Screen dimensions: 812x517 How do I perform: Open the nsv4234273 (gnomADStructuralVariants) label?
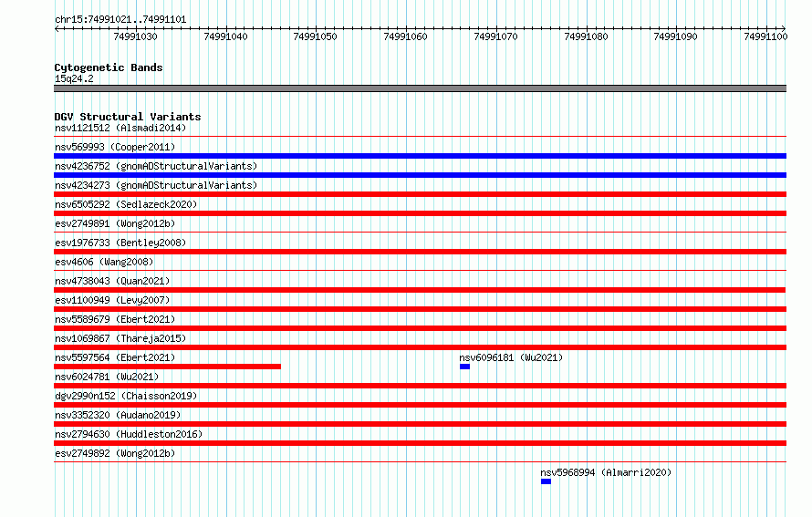point(156,185)
